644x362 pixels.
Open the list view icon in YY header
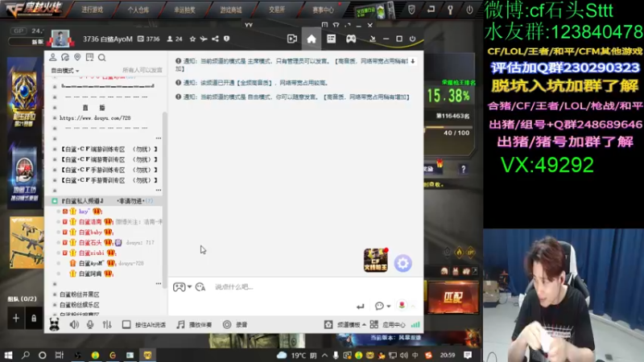[x=331, y=39]
